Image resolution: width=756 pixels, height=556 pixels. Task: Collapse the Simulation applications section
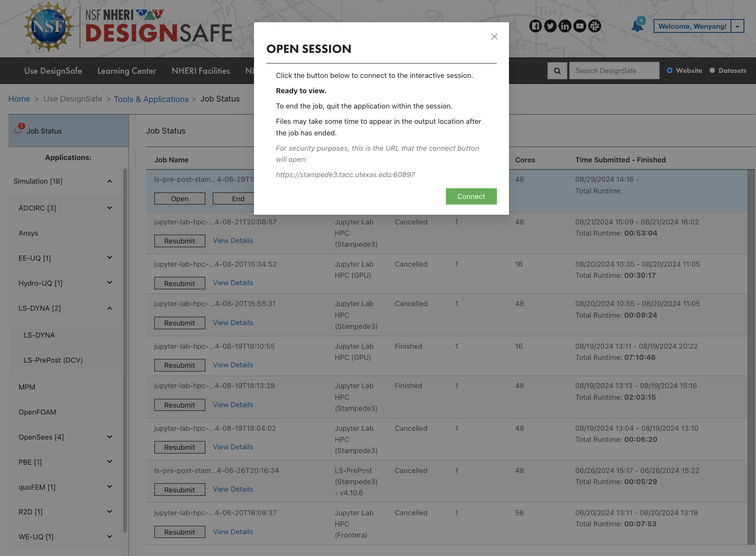pyautogui.click(x=109, y=181)
